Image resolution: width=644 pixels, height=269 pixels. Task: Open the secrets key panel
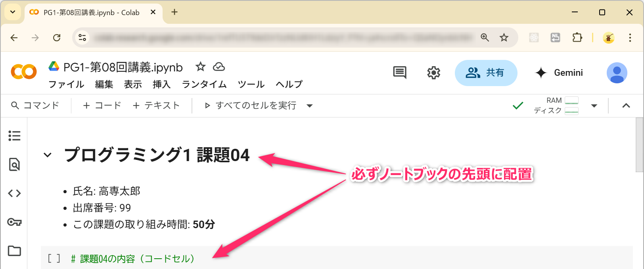[14, 222]
